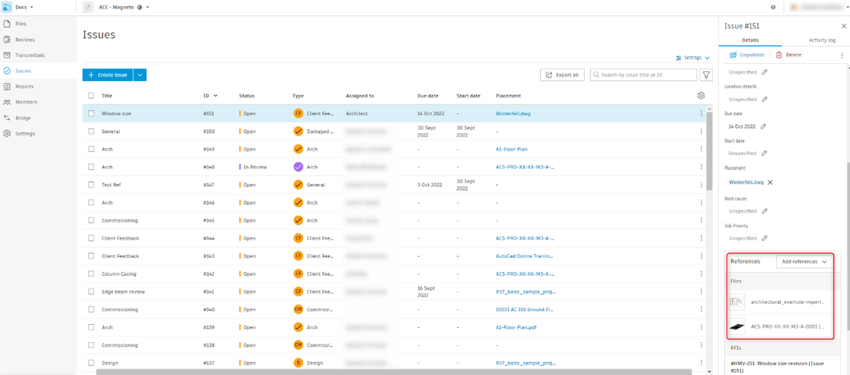Image resolution: width=850 pixels, height=375 pixels.
Task: Open table column settings gear icon
Action: pos(701,95)
